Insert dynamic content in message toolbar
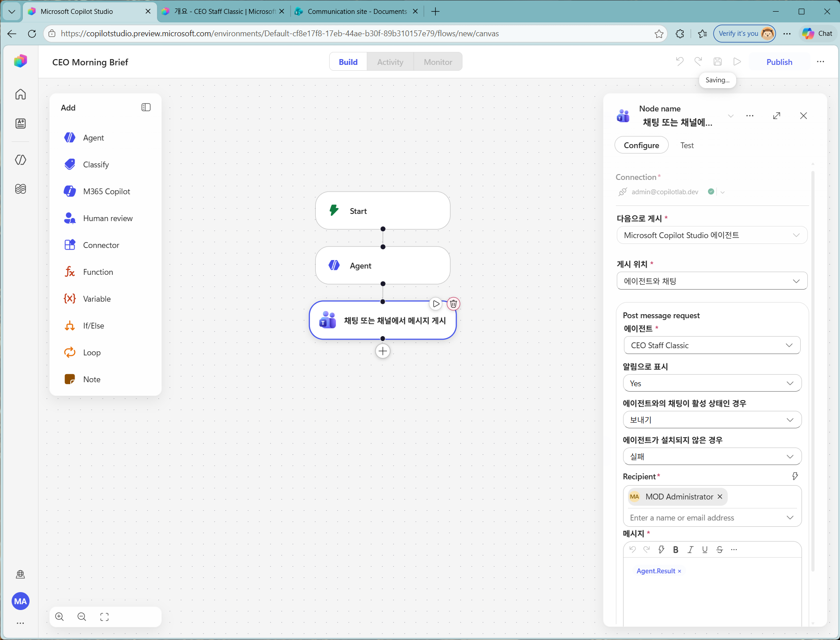The width and height of the screenshot is (840, 640). coord(661,550)
